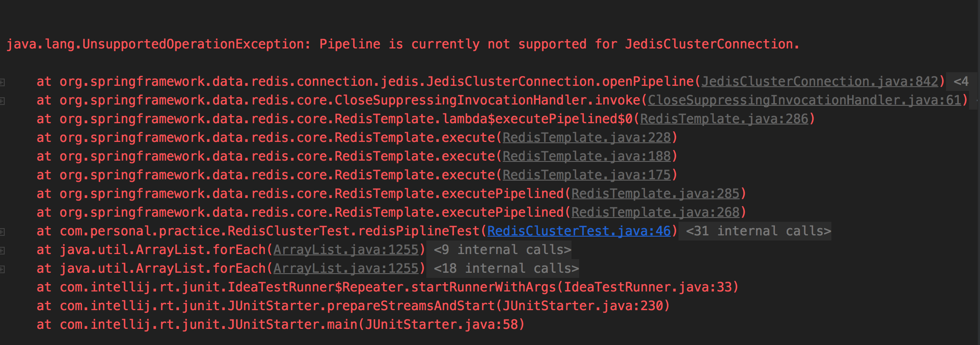Jump to RedisTemplate.java:286 source
980x345 pixels.
(724, 119)
